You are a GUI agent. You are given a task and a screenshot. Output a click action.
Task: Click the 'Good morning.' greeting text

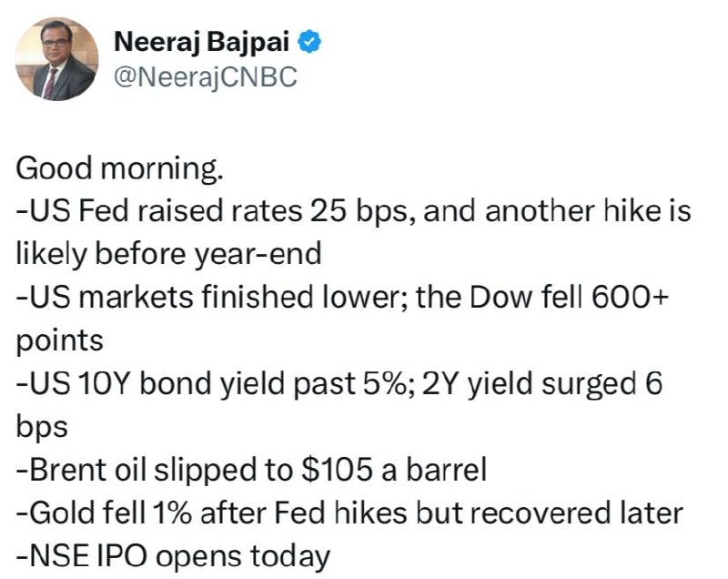[120, 169]
